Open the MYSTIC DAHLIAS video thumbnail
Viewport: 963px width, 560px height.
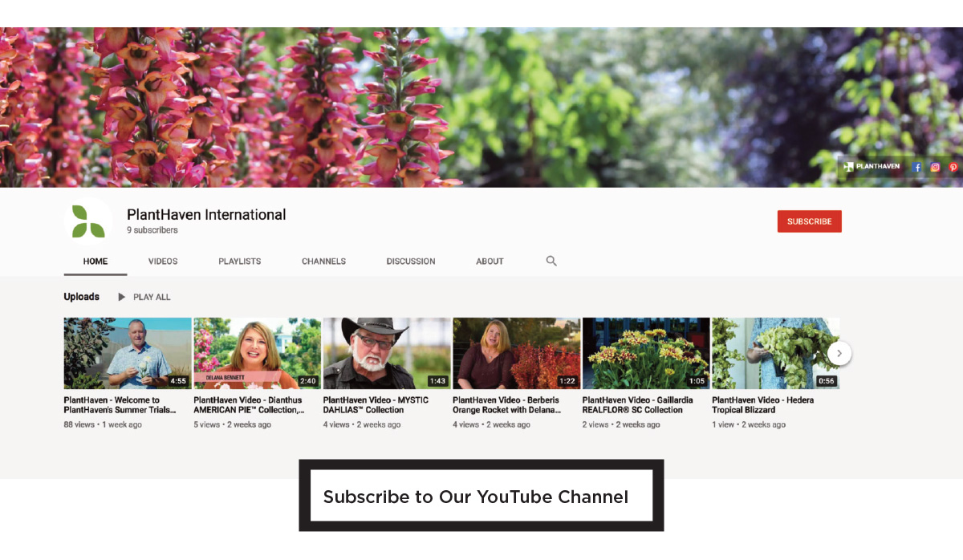(x=387, y=353)
